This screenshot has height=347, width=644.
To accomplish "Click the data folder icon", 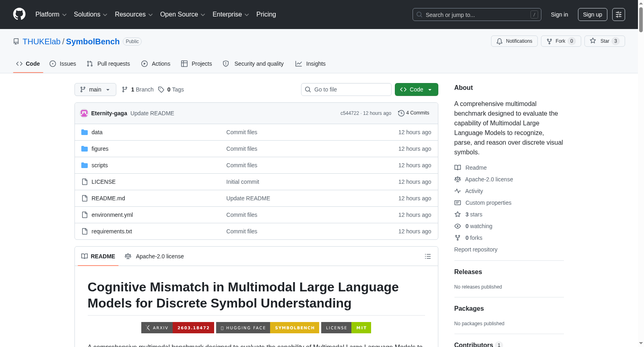I will pos(85,132).
